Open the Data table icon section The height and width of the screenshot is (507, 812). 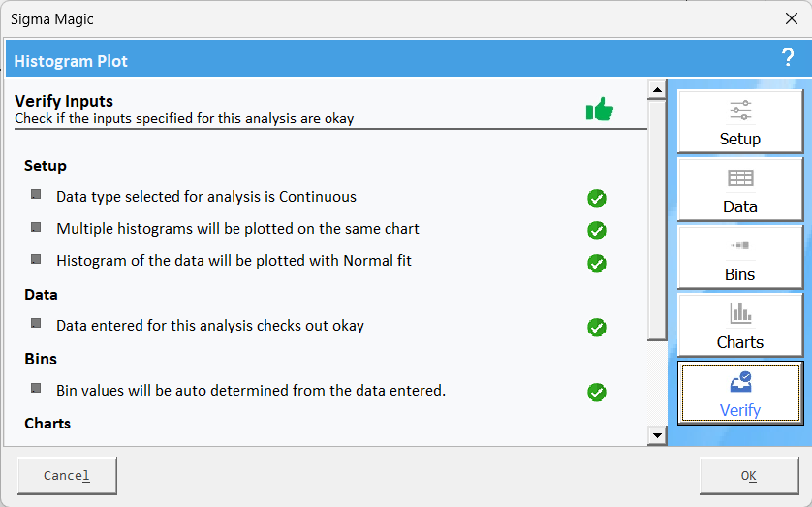[x=740, y=190]
